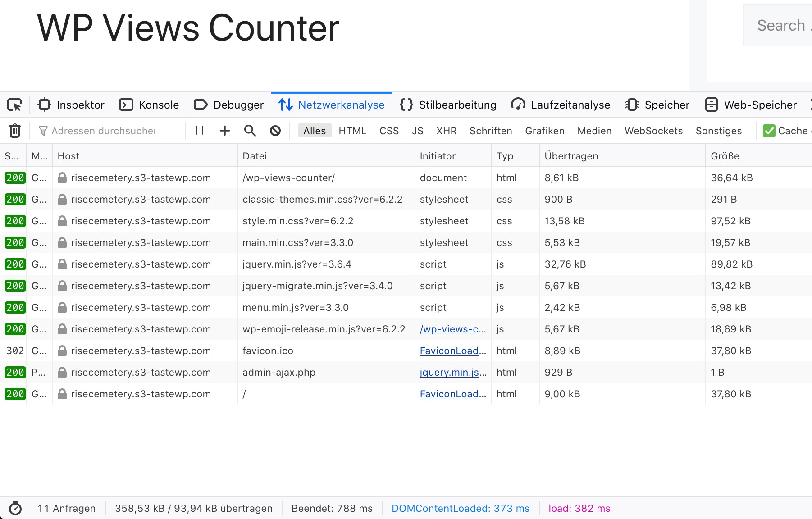
Task: Toggle the Cache checkbox
Action: click(769, 131)
